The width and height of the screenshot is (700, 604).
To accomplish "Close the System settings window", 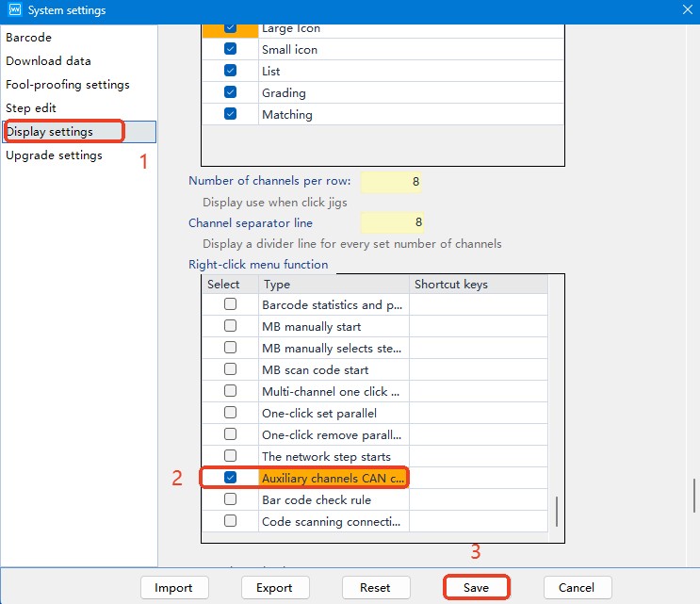I will pyautogui.click(x=685, y=10).
